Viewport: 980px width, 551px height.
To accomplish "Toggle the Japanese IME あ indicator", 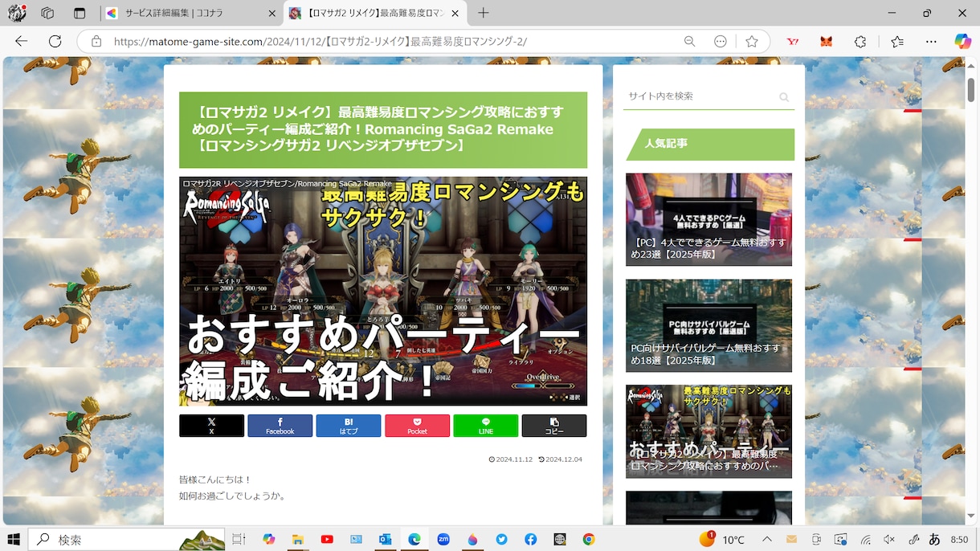I will click(935, 540).
